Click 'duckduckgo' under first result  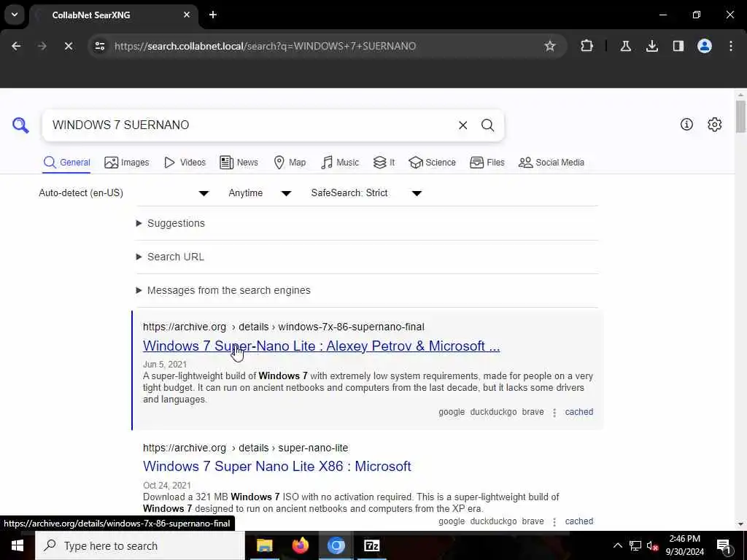(493, 412)
